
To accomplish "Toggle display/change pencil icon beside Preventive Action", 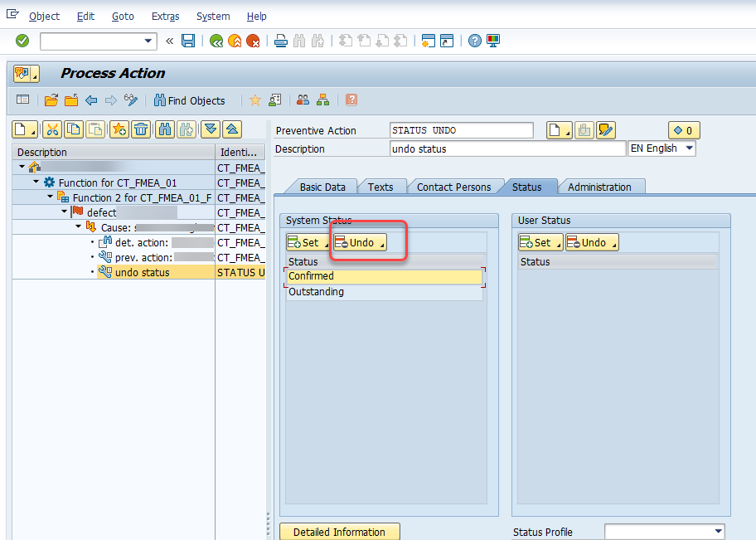I will (606, 130).
